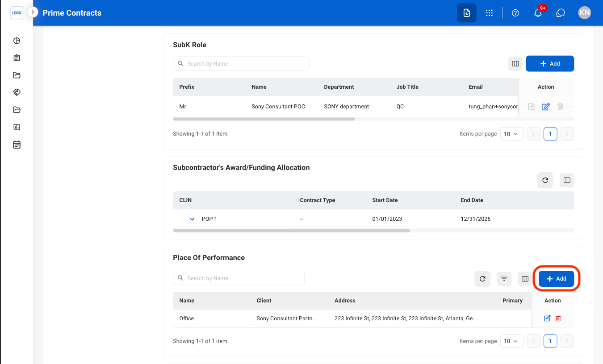
Task: Edit the Office place of performance row
Action: click(547, 318)
